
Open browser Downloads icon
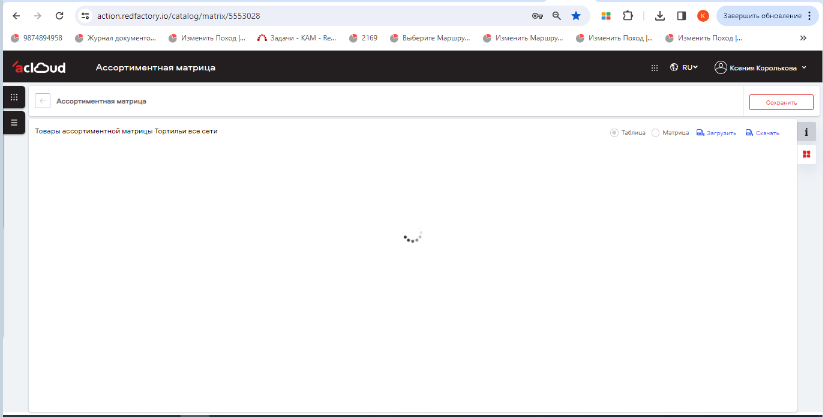pos(660,16)
